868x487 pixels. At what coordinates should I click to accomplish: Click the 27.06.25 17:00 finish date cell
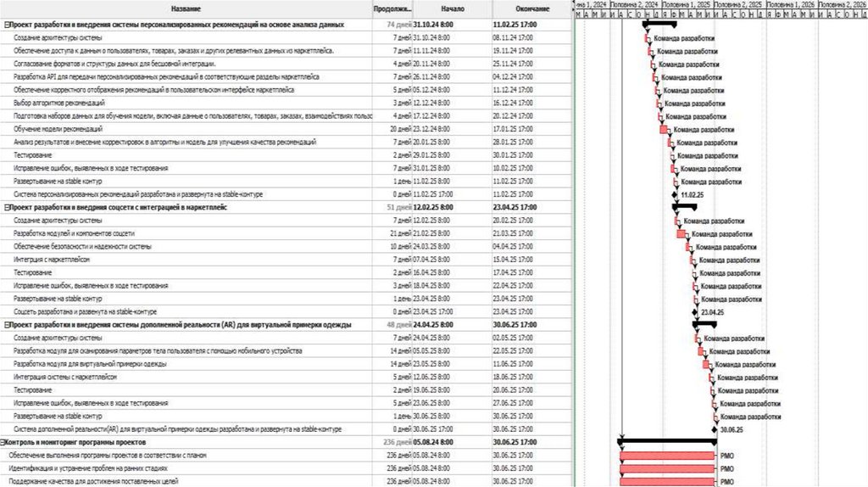click(513, 403)
